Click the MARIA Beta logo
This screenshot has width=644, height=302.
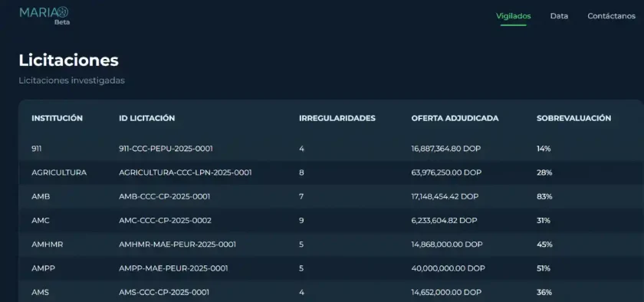44,15
